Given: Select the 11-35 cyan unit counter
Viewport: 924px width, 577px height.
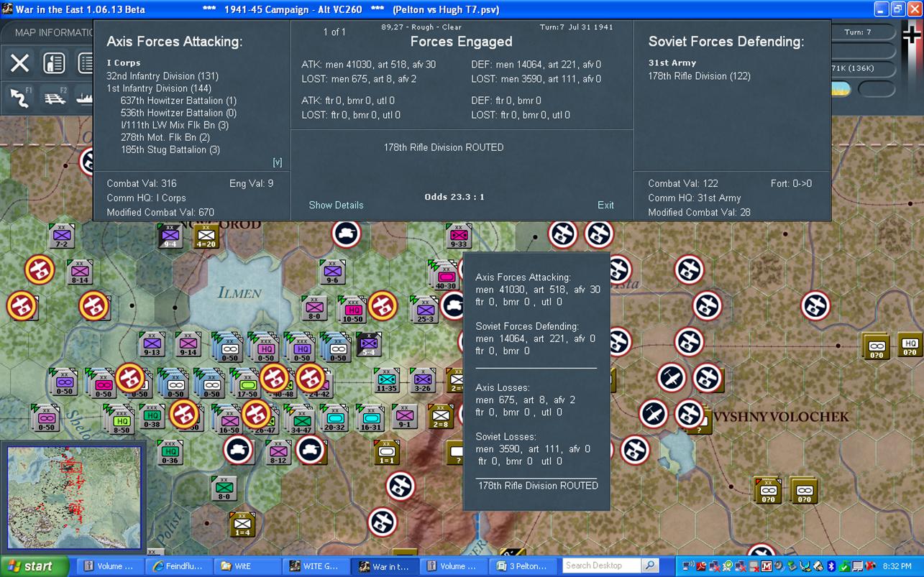Looking at the screenshot, I should [x=387, y=379].
